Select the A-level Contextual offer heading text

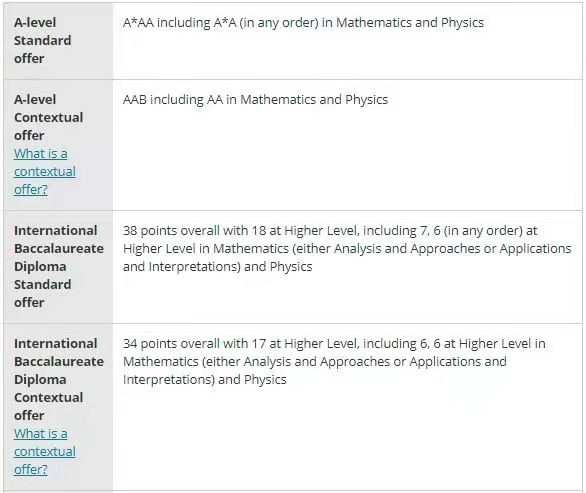(49, 117)
